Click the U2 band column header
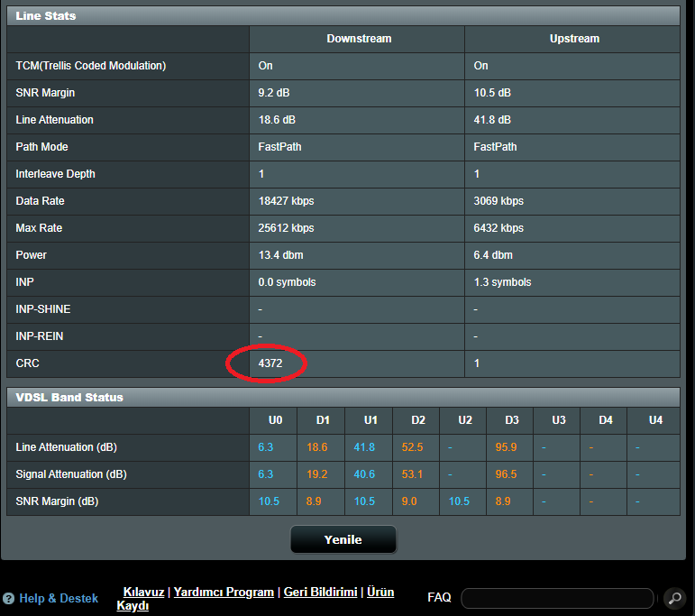The width and height of the screenshot is (695, 616). pos(465,420)
